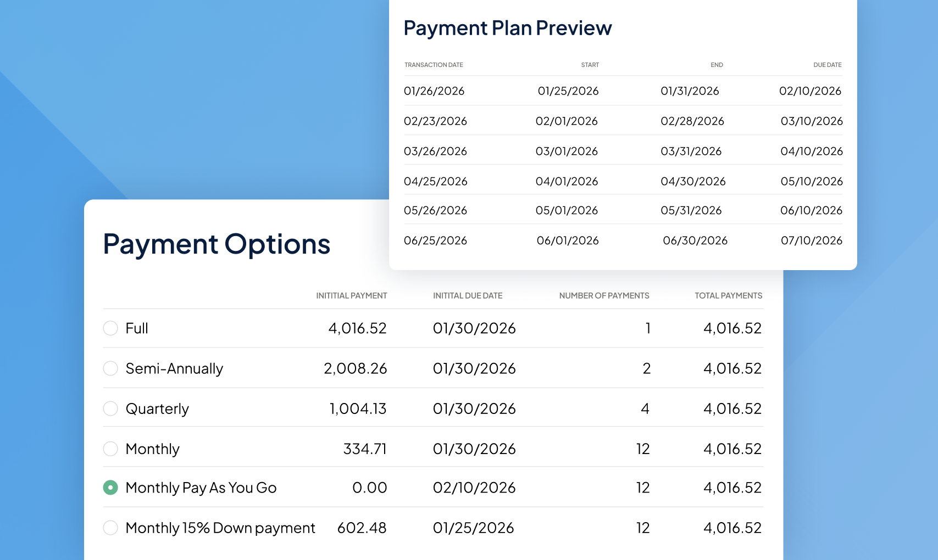Click the Initial Payment column header
Image resolution: width=938 pixels, height=560 pixels.
tap(351, 295)
